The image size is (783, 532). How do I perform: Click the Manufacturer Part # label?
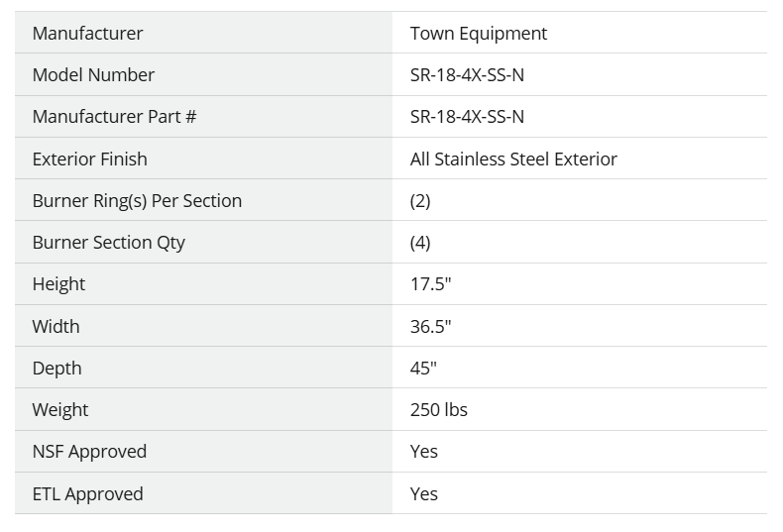[x=114, y=116]
